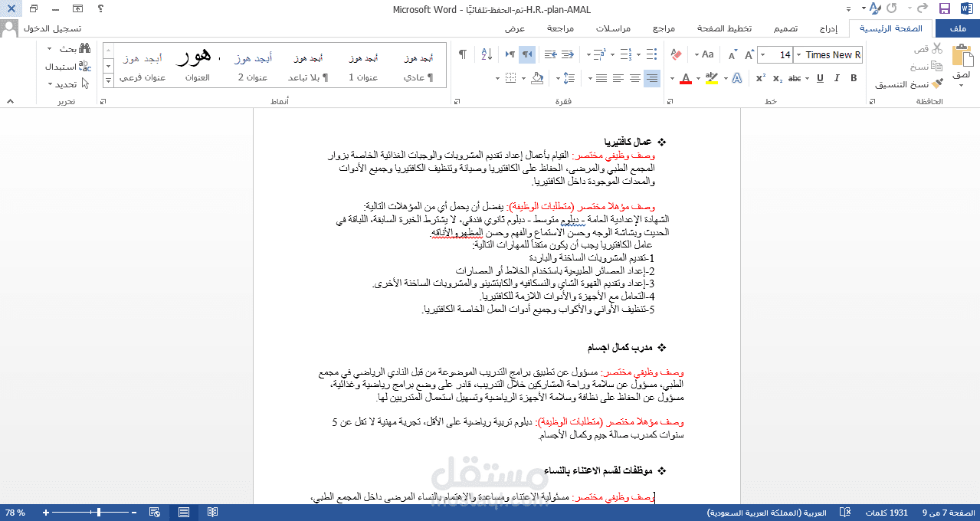Viewport: 980px width, 521px height.
Task: Clear all formatting with eraser icon
Action: (675, 55)
